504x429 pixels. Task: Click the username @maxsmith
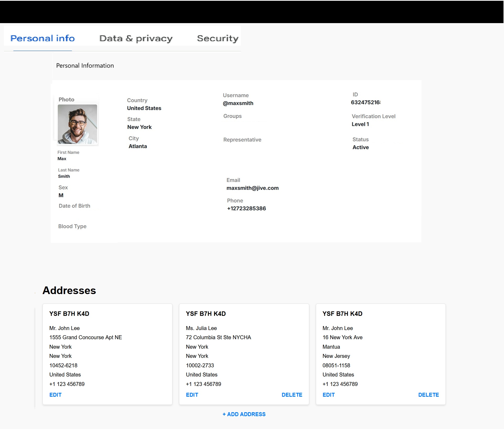238,103
